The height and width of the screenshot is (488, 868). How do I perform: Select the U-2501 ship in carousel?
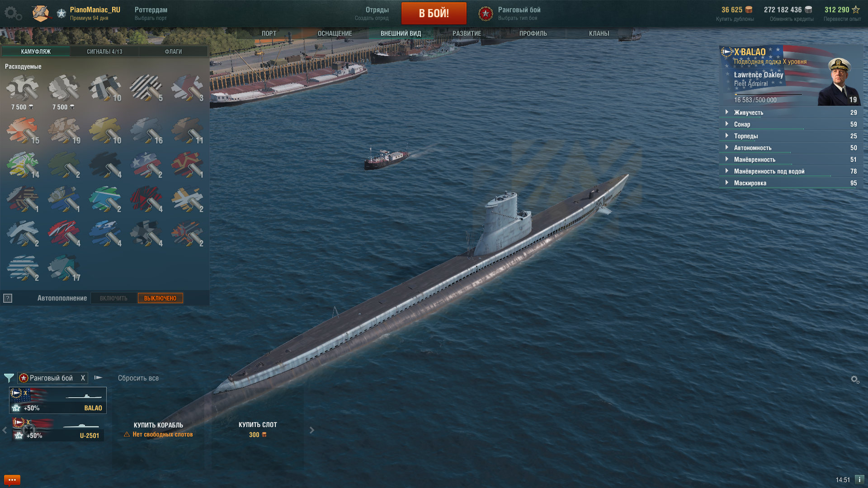point(58,428)
